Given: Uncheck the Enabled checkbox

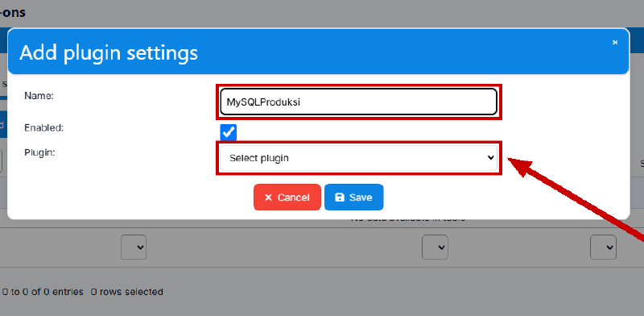Looking at the screenshot, I should click(x=229, y=132).
